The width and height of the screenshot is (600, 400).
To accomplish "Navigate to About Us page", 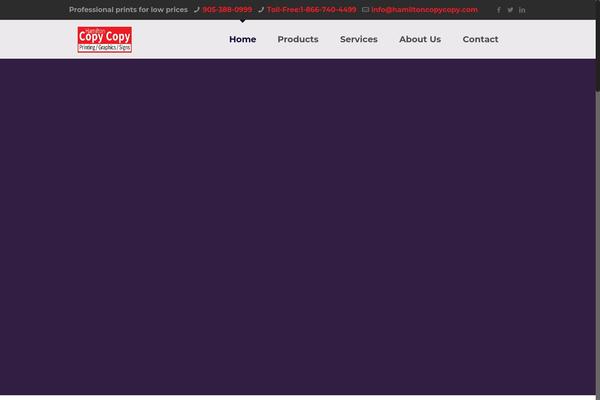I will [420, 39].
